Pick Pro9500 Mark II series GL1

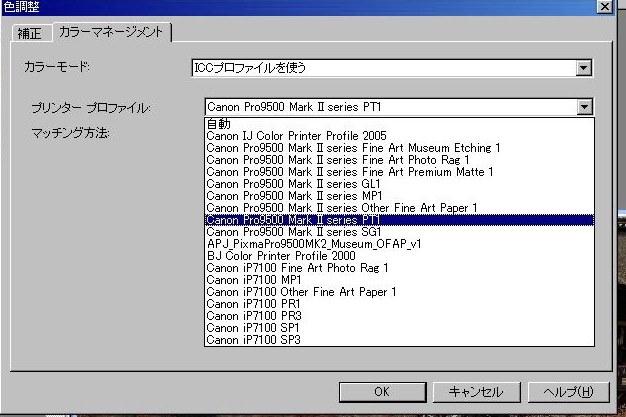tap(399, 184)
